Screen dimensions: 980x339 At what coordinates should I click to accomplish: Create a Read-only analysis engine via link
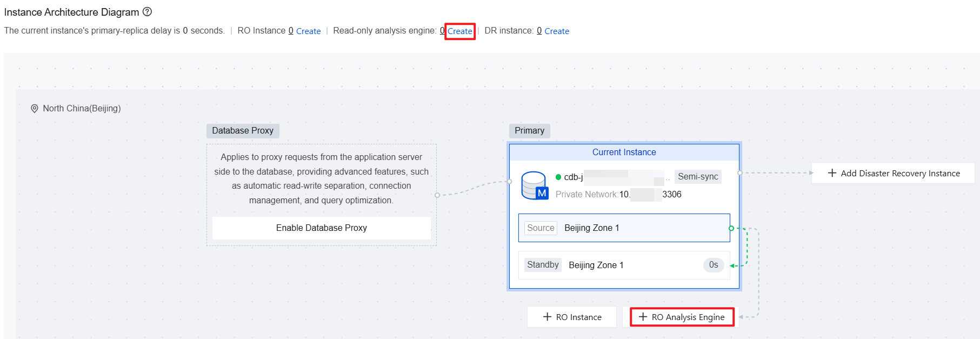coord(460,31)
